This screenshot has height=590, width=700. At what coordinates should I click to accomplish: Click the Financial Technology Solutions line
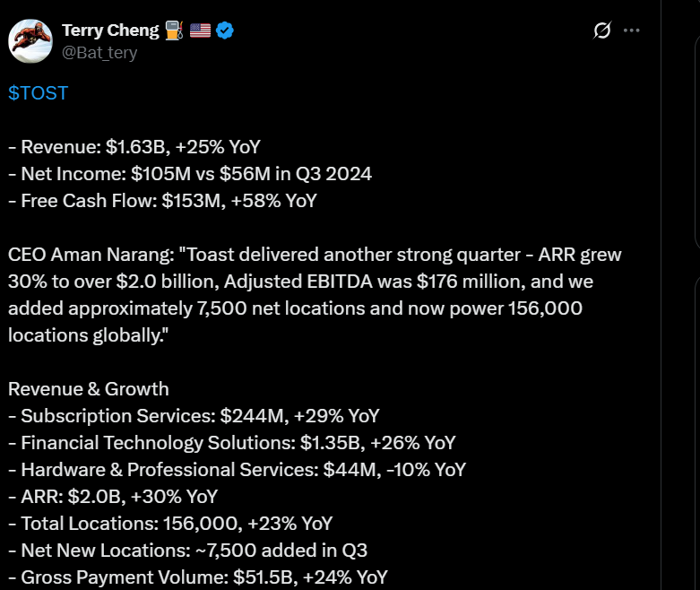231,443
